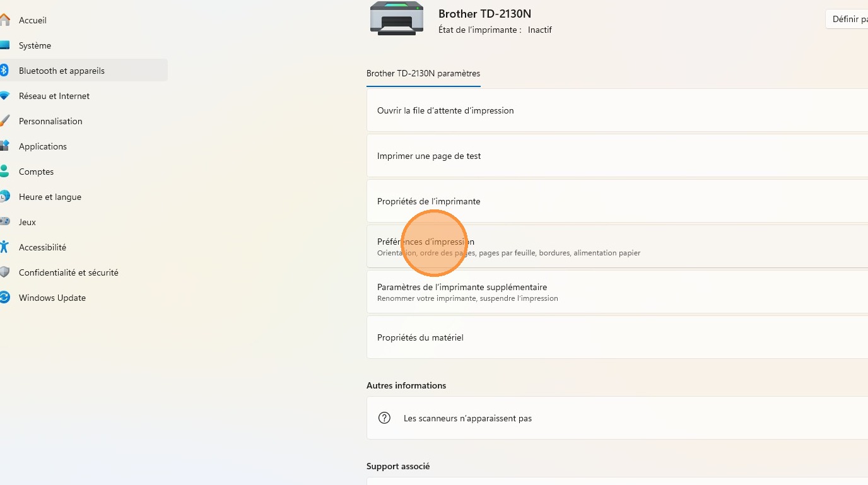868x485 pixels.
Task: Click Imprimer une page de test
Action: pyautogui.click(x=429, y=156)
